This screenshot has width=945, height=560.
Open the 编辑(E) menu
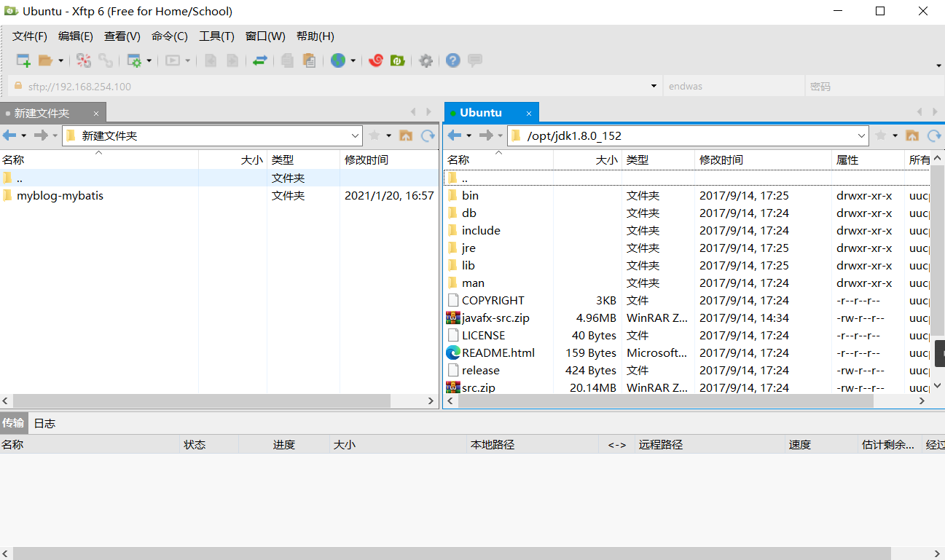(76, 36)
